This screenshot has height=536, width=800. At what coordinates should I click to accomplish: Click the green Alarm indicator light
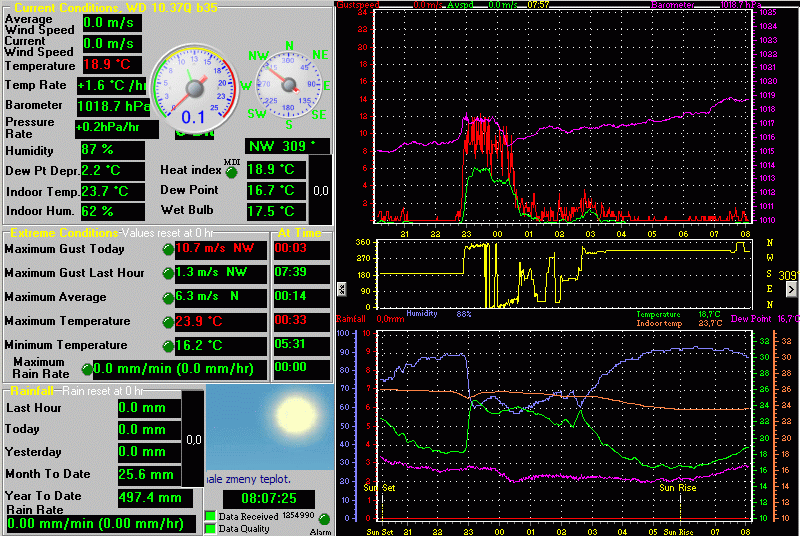(323, 519)
